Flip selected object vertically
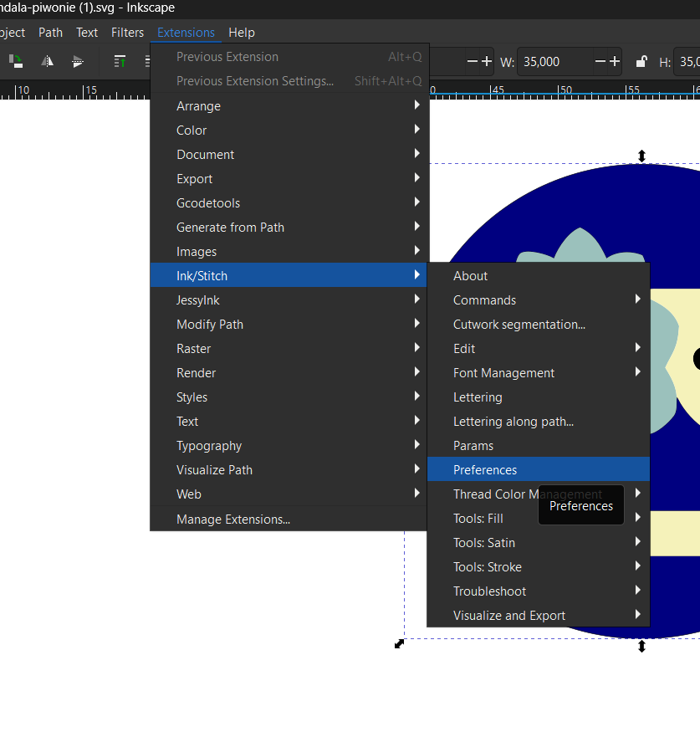This screenshot has height=732, width=700. point(78,61)
